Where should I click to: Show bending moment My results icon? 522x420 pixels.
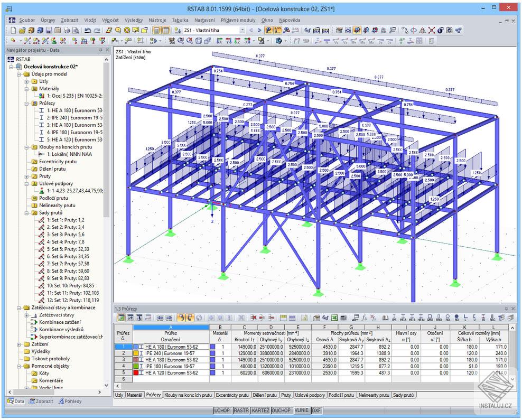[363, 41]
